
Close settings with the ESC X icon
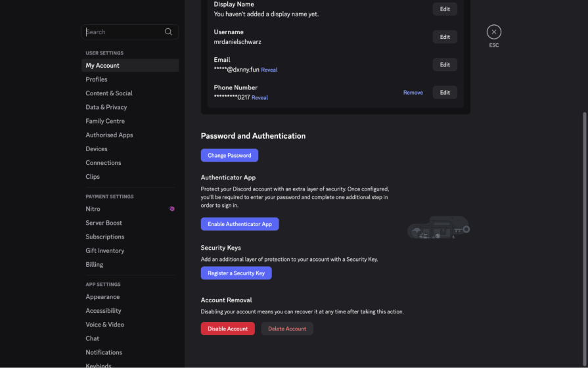[x=494, y=32]
